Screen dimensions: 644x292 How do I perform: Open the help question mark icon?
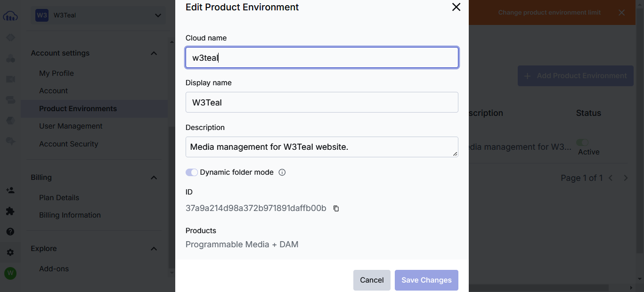point(10,232)
